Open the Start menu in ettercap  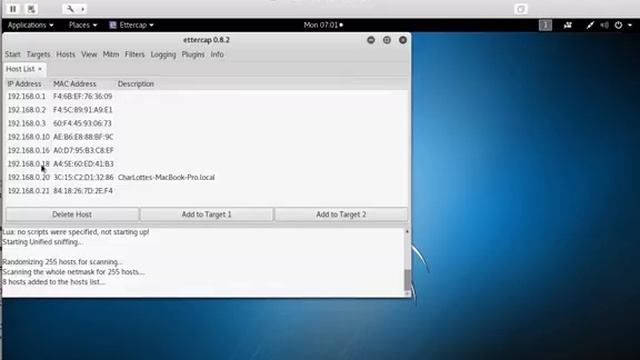pos(13,54)
